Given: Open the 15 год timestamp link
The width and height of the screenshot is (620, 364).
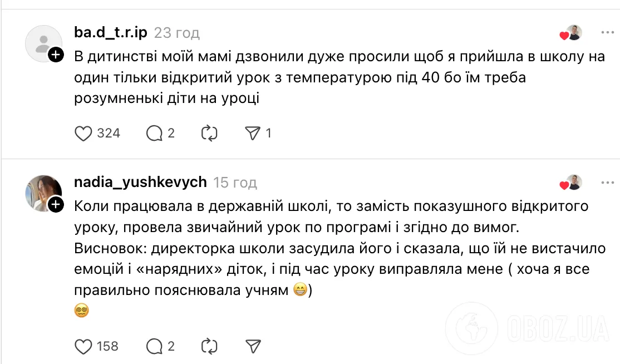Looking at the screenshot, I should (235, 182).
